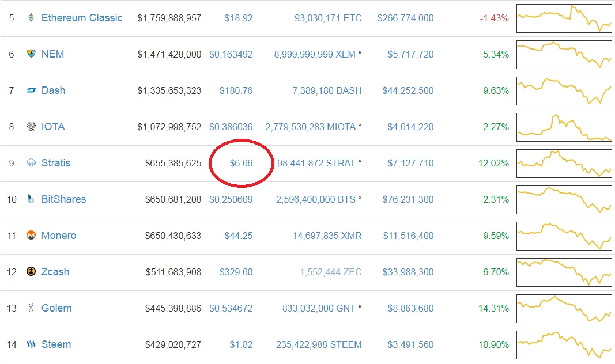
Task: Click Zcash market cap $511,683,908
Action: 173,272
